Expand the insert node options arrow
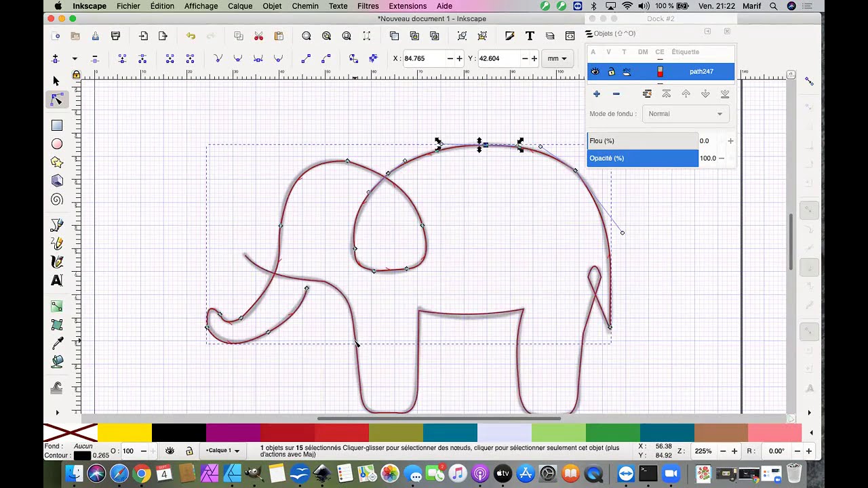 coord(75,59)
